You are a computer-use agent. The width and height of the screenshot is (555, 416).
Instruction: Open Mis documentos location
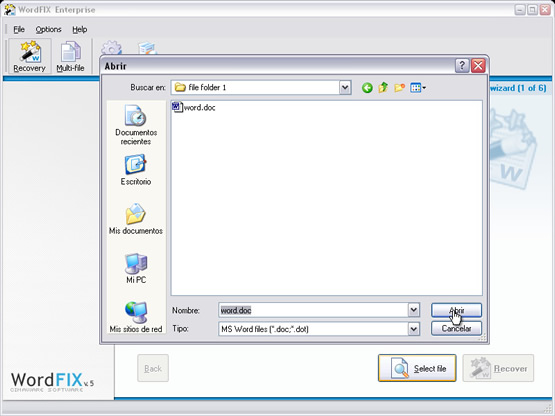[136, 219]
